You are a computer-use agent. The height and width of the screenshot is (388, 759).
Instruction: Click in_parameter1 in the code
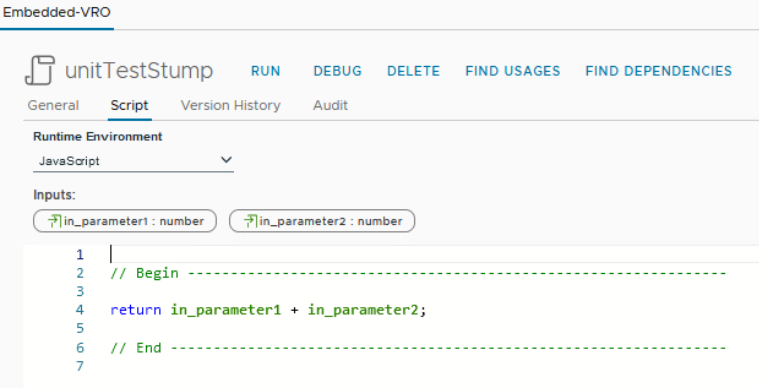(226, 310)
